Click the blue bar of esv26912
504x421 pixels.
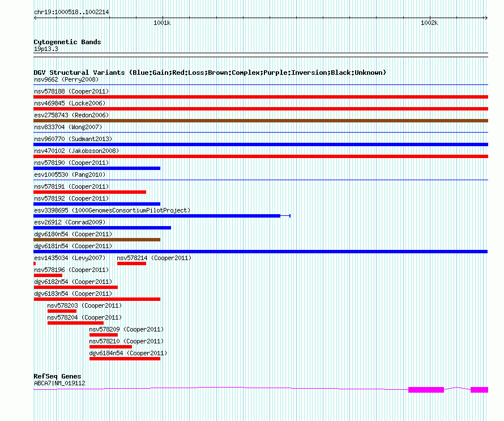coord(102,228)
